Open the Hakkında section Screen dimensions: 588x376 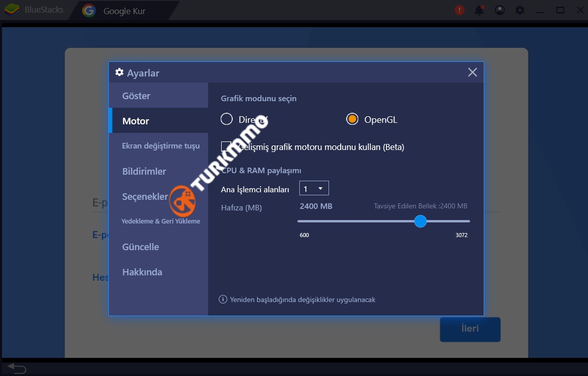(x=142, y=272)
